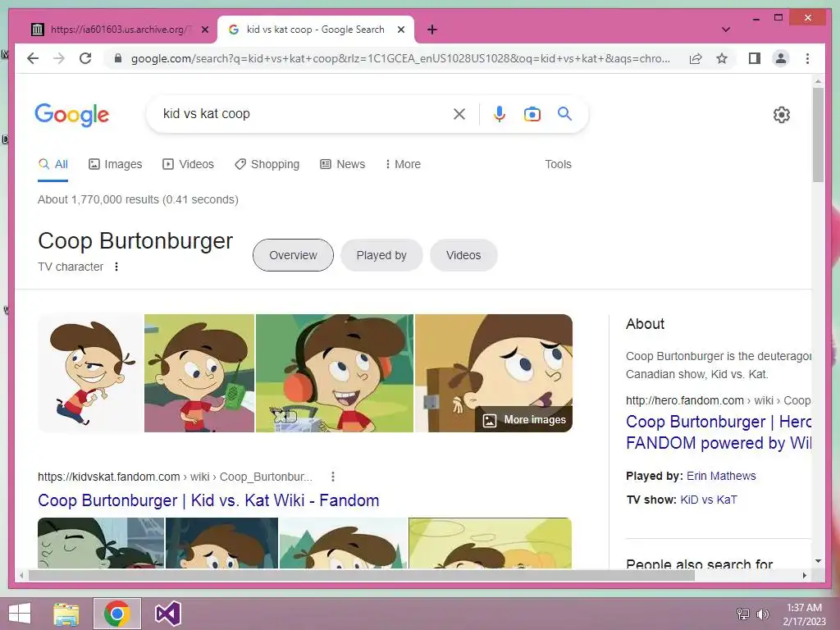
Task: Click the address bar URL
Action: (400, 58)
